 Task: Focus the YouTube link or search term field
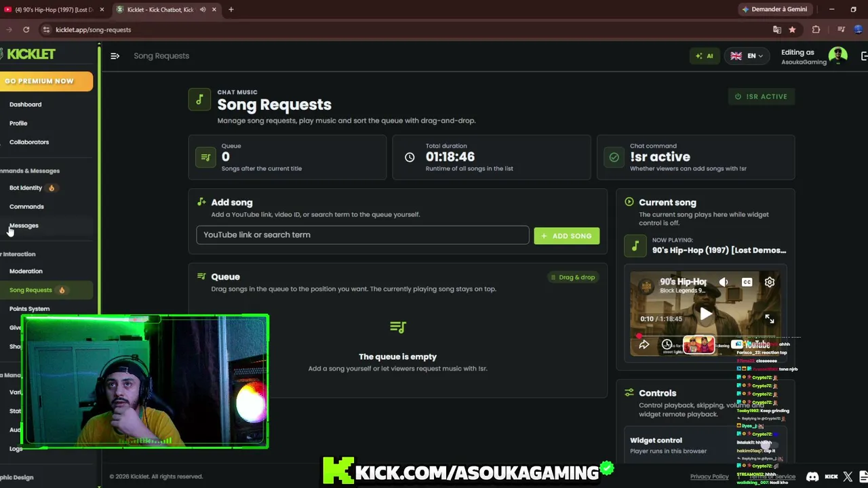point(362,235)
